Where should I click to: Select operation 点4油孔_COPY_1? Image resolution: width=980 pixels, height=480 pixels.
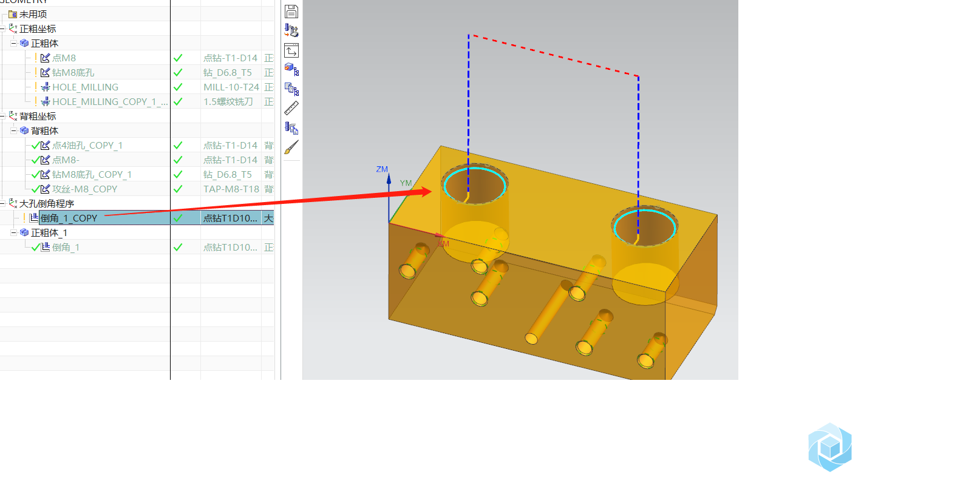pos(87,145)
